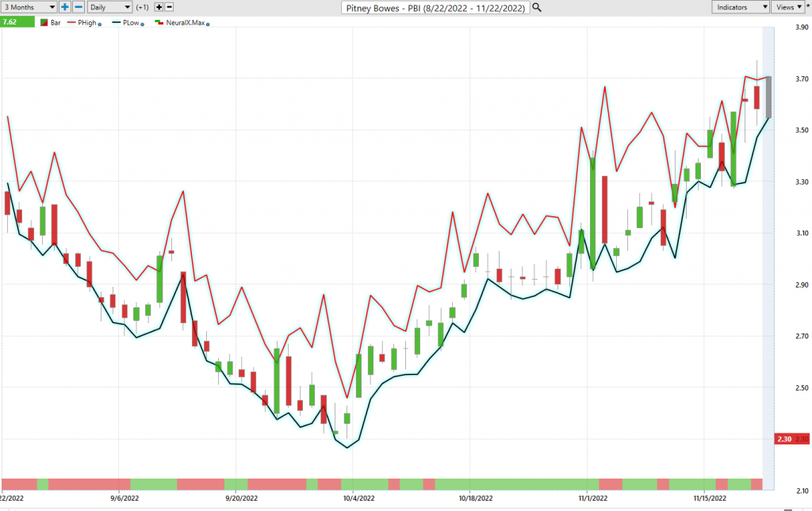Click the 10/18/2022 date axis label
The height and width of the screenshot is (511, 812).
(x=476, y=498)
